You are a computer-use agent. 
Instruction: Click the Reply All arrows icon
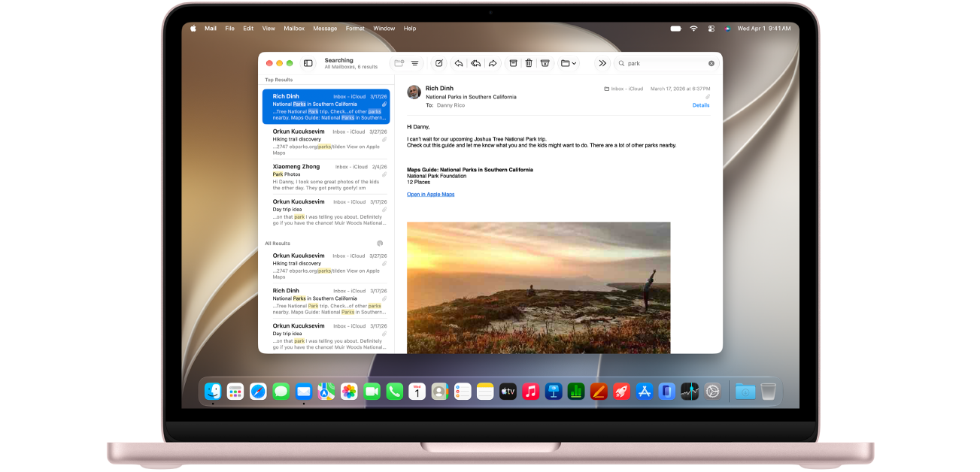[x=475, y=63]
